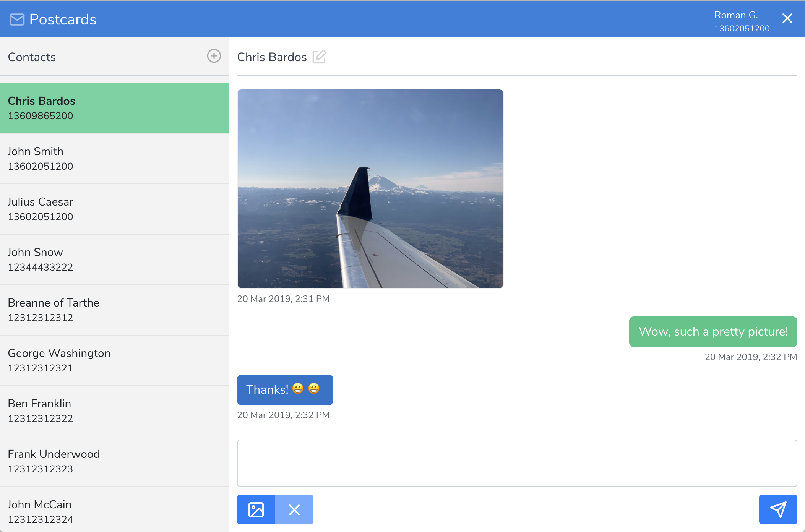Open Breanne of Tarthe chat
Screen dimensions: 805x532
pyautogui.click(x=115, y=310)
